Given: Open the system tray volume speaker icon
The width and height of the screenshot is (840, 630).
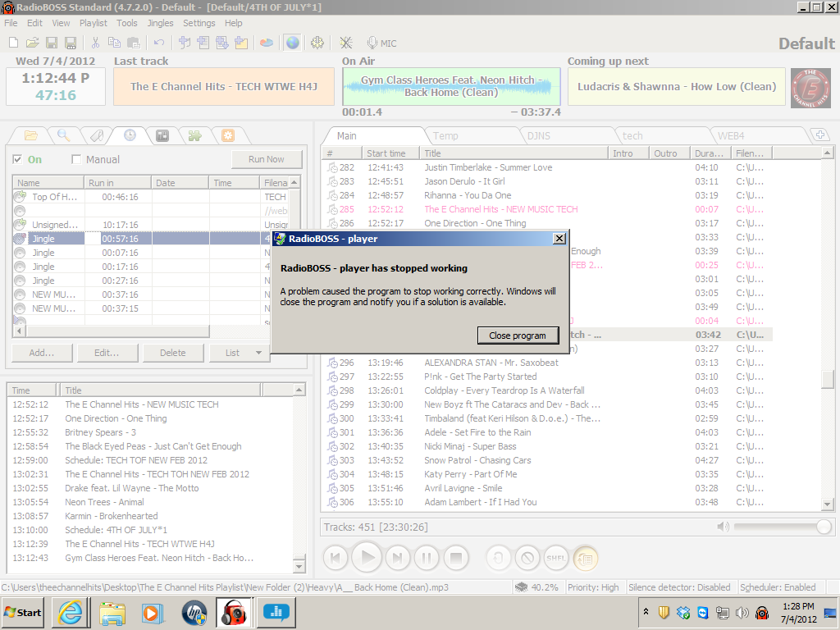Looking at the screenshot, I should click(742, 612).
